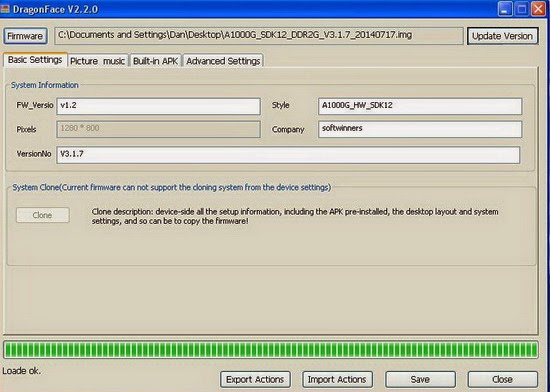This screenshot has width=550, height=392.
Task: Click the 'System Clone' group heading text
Action: (172, 188)
